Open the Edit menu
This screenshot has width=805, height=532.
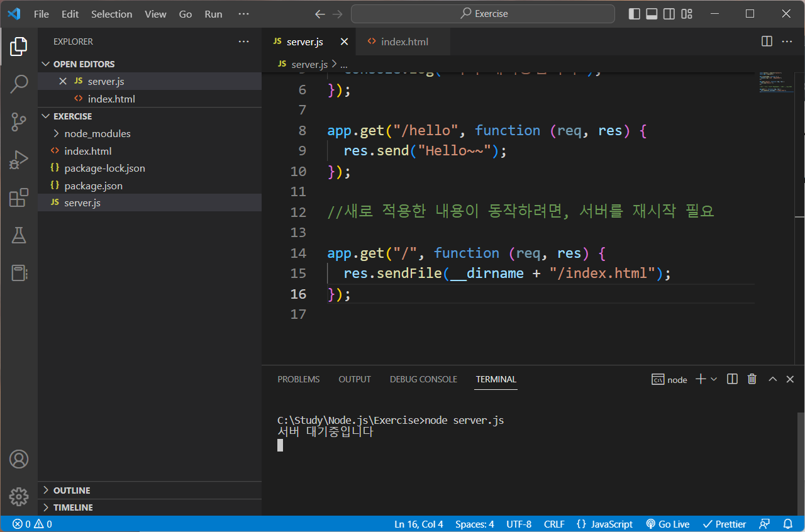70,14
